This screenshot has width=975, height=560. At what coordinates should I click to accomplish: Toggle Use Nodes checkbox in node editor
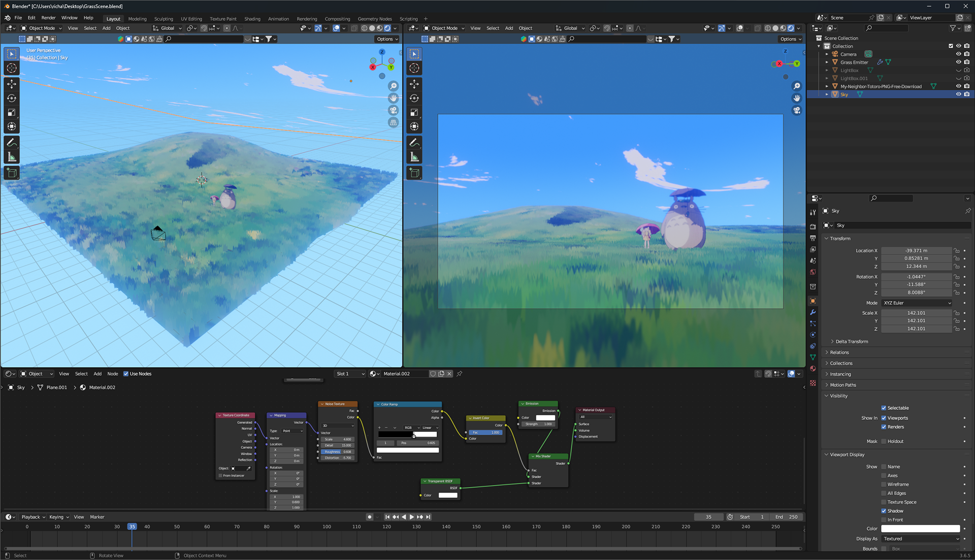[x=126, y=374]
